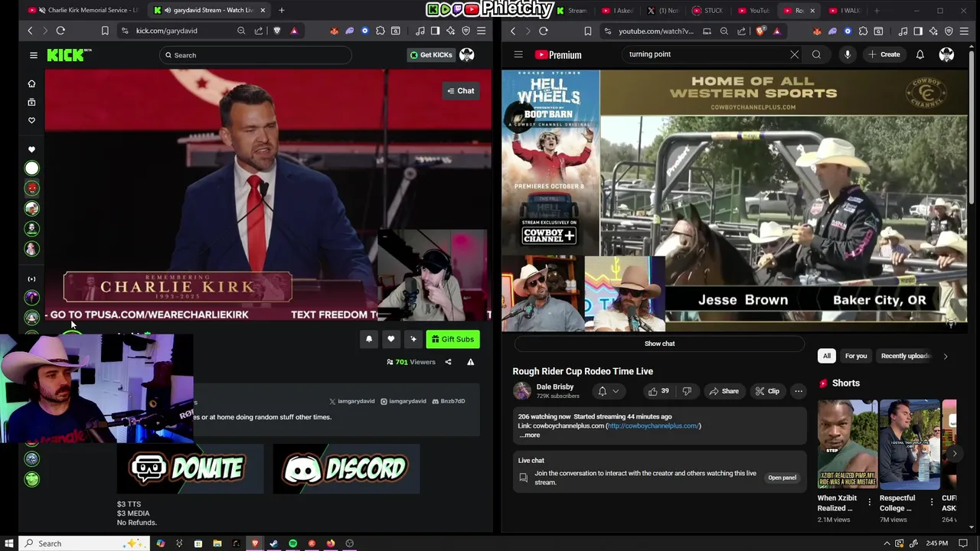Bookmark the kick.com/garydavid page
This screenshot has height=551, width=980.
(x=105, y=31)
